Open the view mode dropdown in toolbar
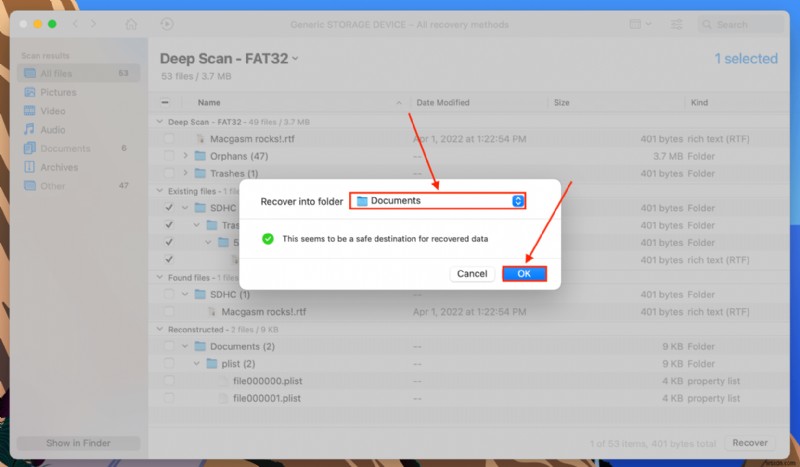 coord(640,24)
